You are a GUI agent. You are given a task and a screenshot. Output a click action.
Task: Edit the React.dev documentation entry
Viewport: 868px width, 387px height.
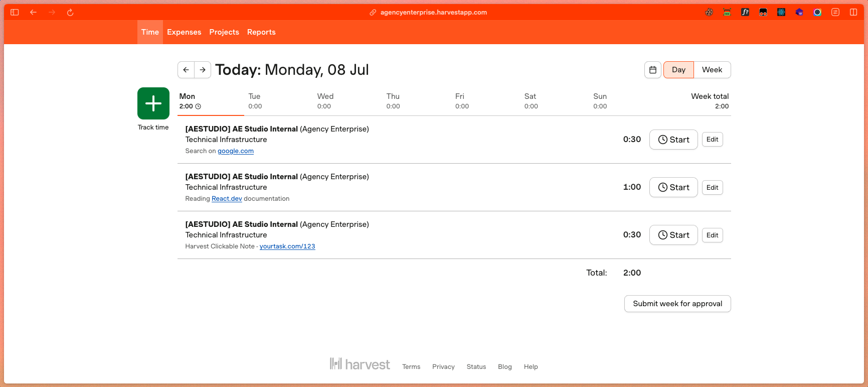pos(713,187)
